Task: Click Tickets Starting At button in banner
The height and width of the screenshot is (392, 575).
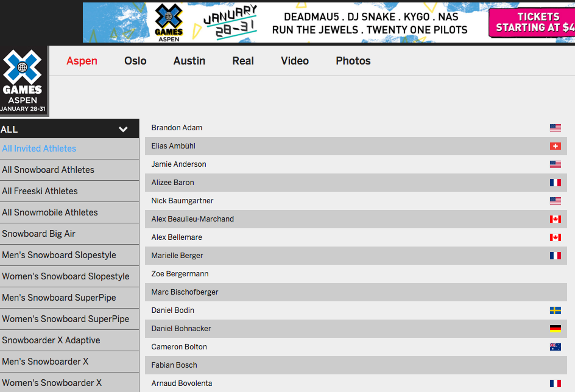Action: click(x=532, y=23)
